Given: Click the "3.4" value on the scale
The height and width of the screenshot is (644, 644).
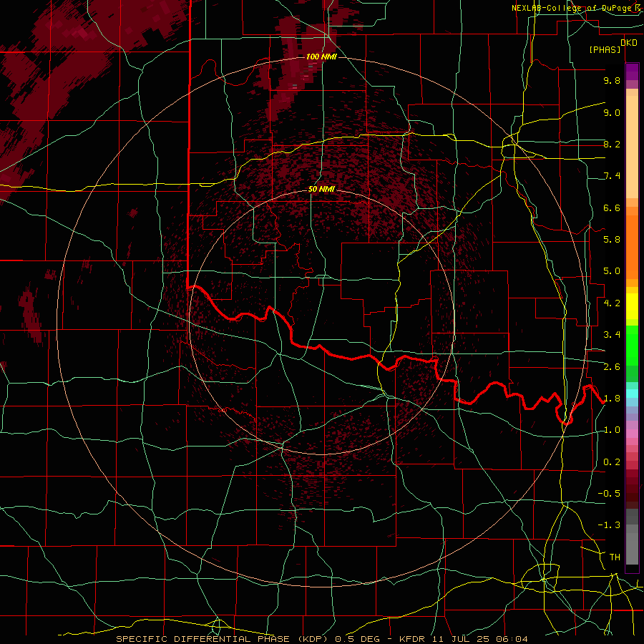Looking at the screenshot, I should 612,335.
